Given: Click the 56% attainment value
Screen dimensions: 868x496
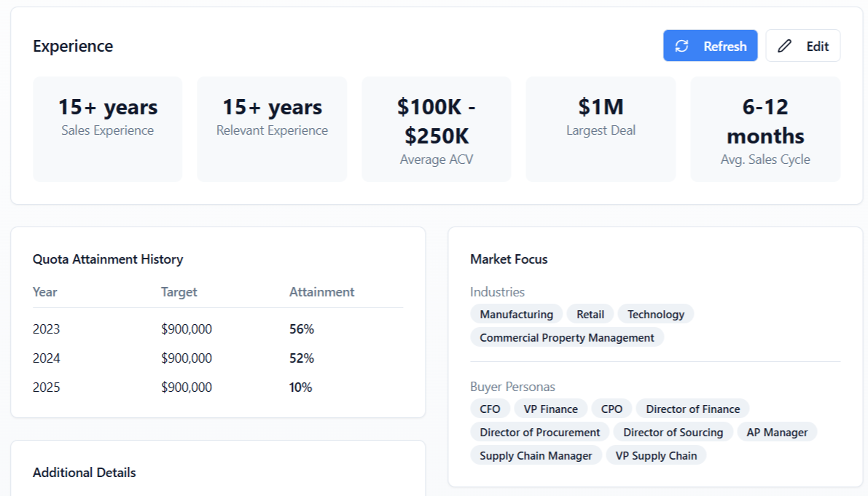Looking at the screenshot, I should 302,329.
